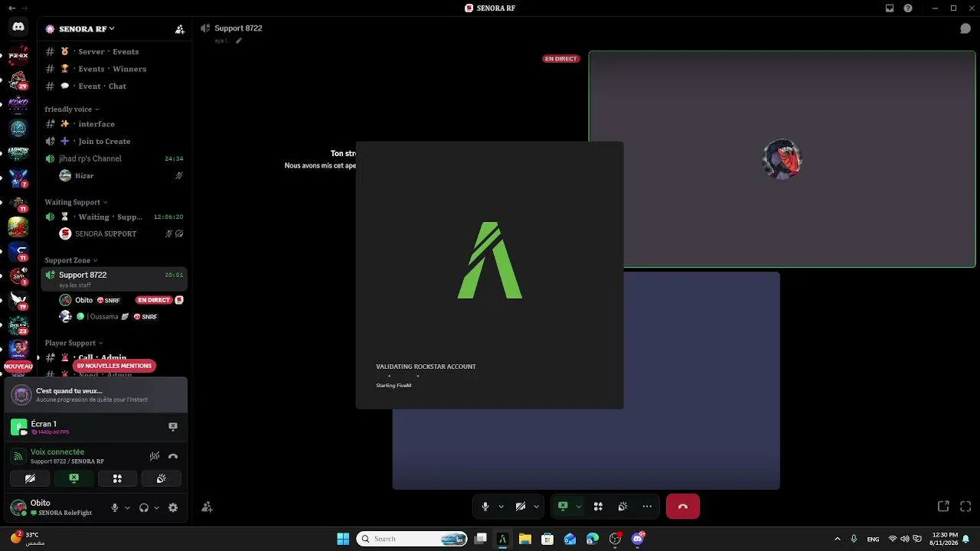Click the Windows taskbar search box

413,539
